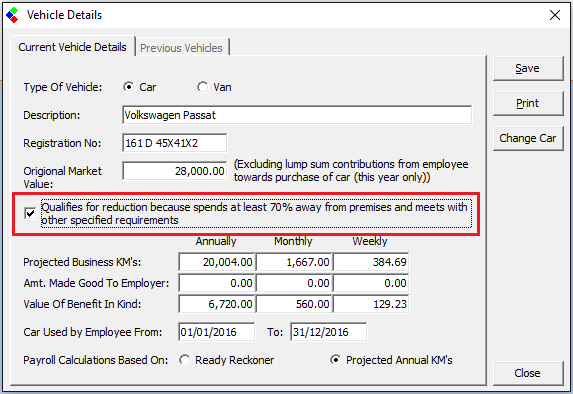Click the Print button
The height and width of the screenshot is (394, 573).
(x=528, y=103)
